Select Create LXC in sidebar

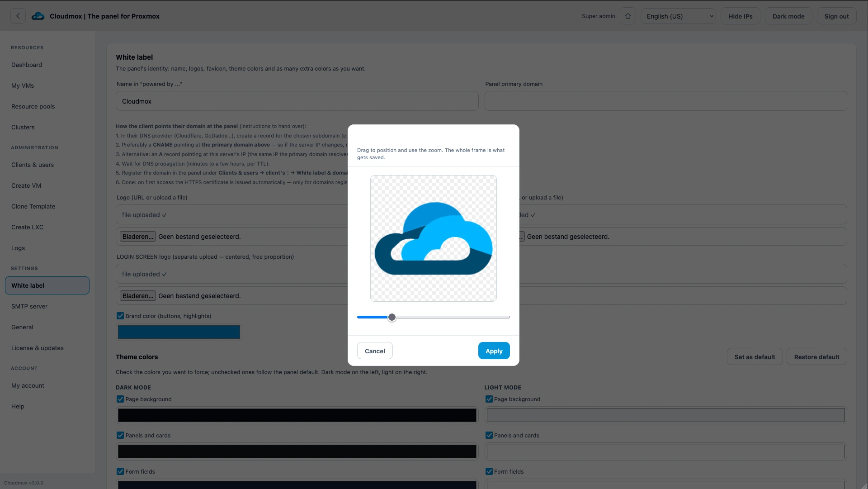[x=47, y=227]
